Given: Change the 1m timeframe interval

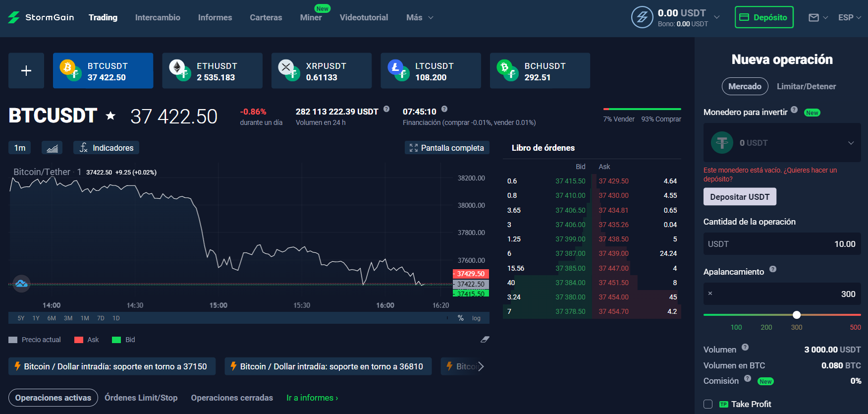Looking at the screenshot, I should (20, 148).
